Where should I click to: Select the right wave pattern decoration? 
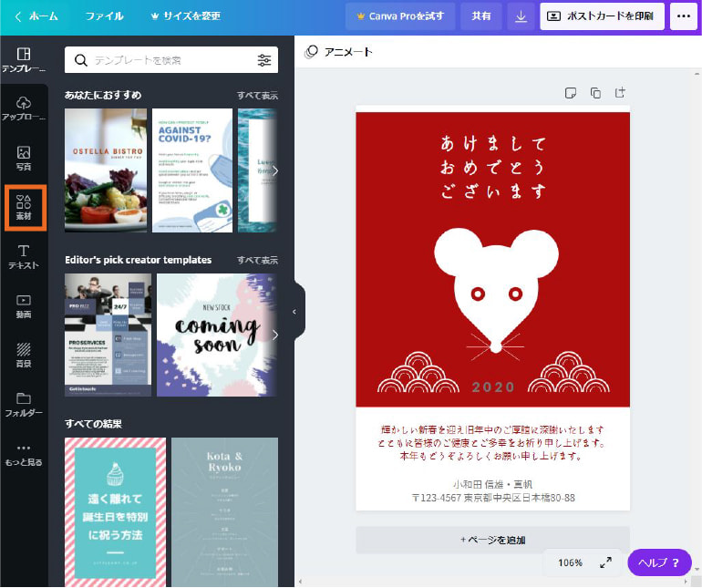(x=569, y=373)
